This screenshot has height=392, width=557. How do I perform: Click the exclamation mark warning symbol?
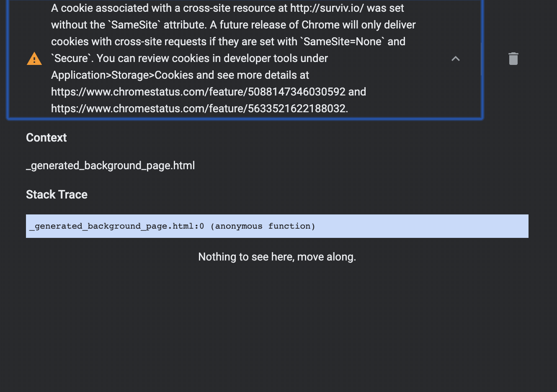(34, 59)
